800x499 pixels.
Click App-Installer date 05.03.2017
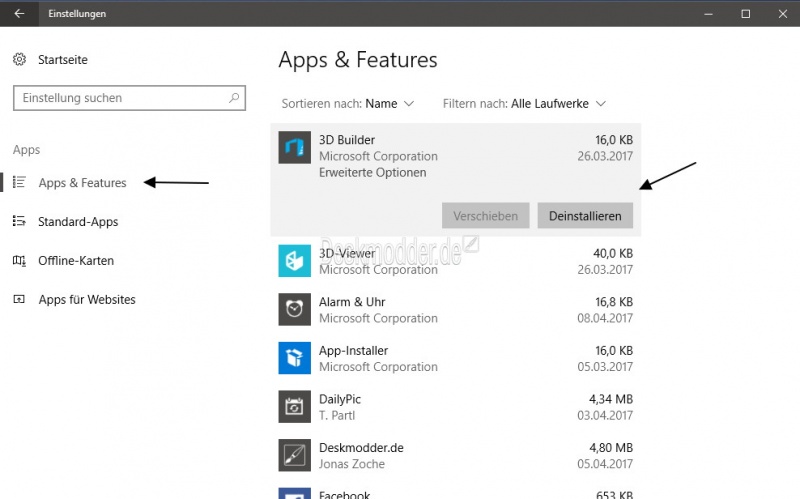[x=605, y=366]
